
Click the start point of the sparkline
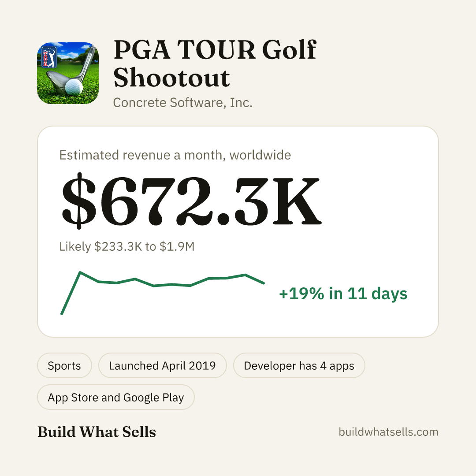click(x=62, y=314)
